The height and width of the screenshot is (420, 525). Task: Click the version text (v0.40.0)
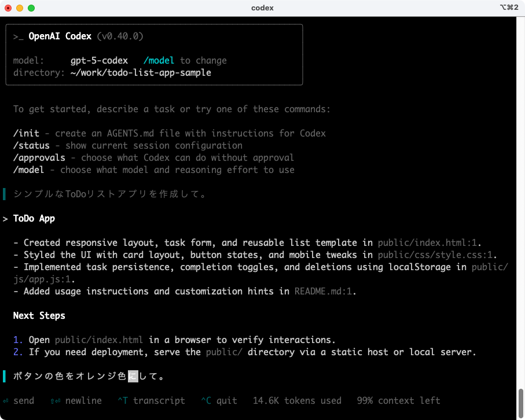[x=120, y=36]
